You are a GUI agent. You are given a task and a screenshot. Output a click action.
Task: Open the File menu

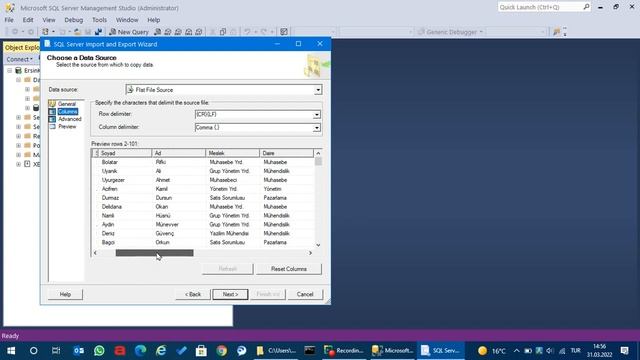click(9, 20)
